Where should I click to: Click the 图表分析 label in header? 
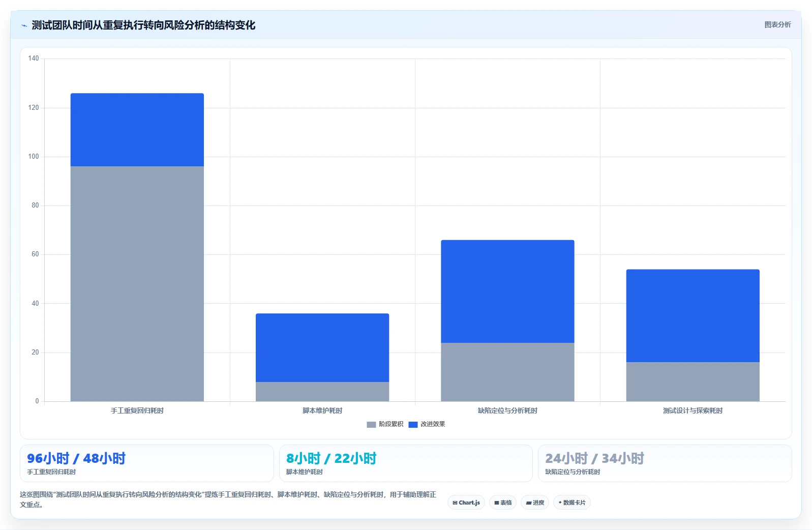(x=777, y=24)
